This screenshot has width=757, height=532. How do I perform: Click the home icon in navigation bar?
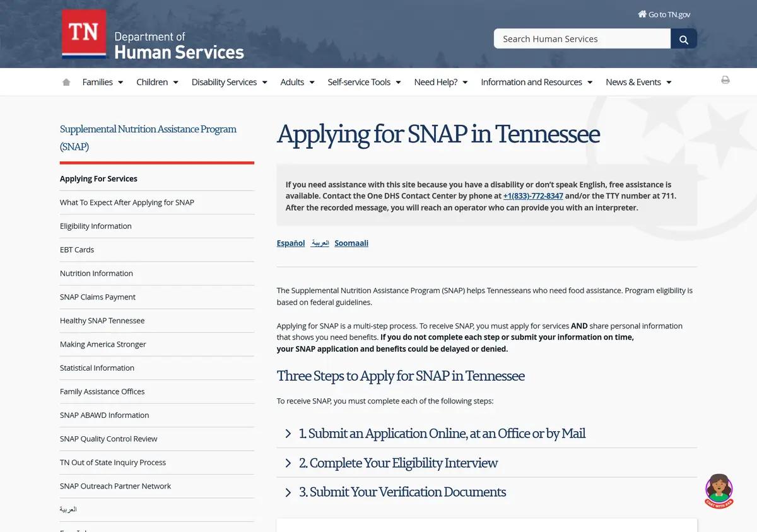[x=66, y=82]
